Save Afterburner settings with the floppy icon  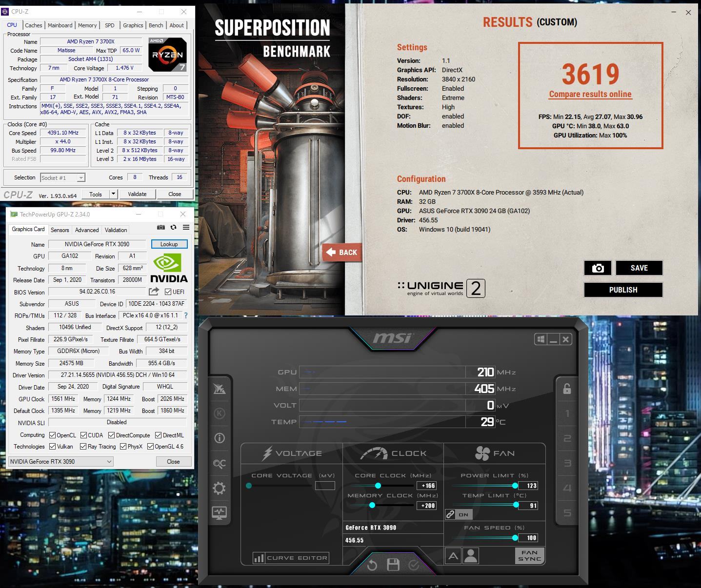[393, 565]
